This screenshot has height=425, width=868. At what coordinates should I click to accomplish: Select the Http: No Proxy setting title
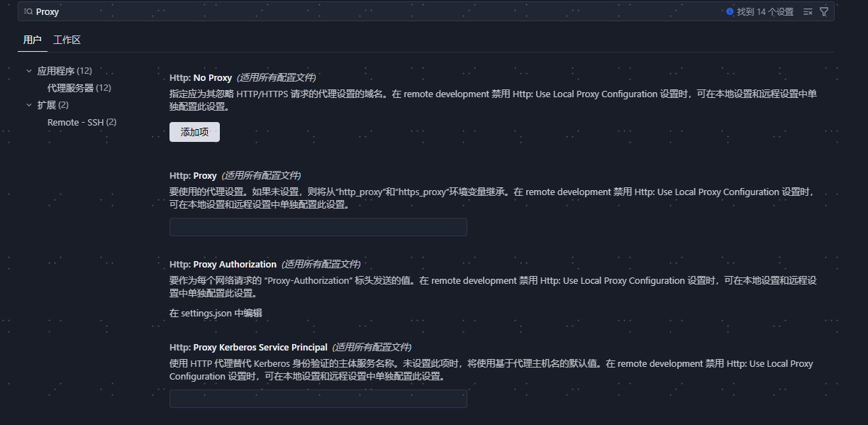(201, 77)
